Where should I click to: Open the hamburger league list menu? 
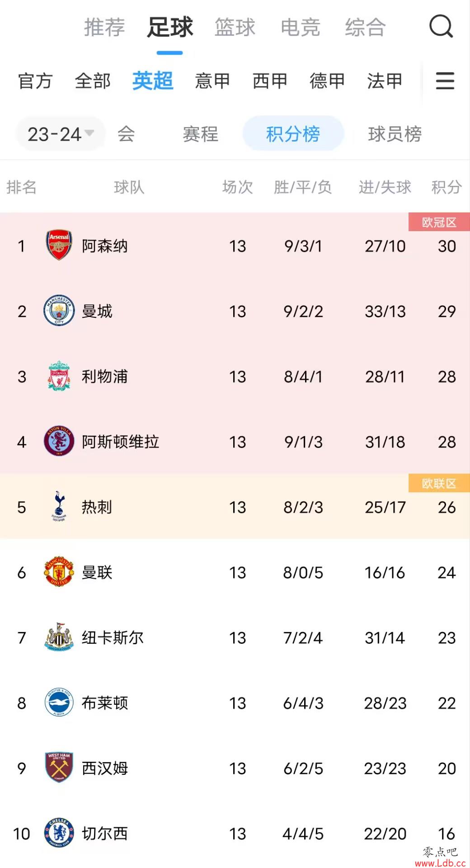click(x=445, y=81)
